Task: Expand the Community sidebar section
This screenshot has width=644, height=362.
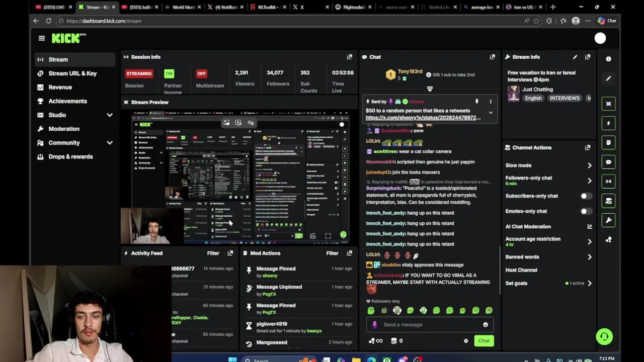Action: pyautogui.click(x=110, y=143)
